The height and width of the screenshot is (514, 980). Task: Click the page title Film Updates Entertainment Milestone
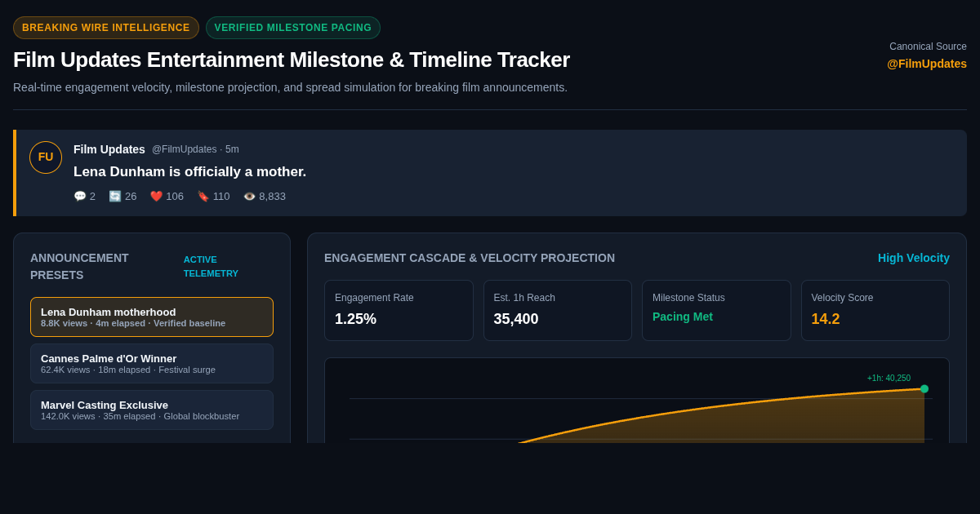[x=292, y=60]
